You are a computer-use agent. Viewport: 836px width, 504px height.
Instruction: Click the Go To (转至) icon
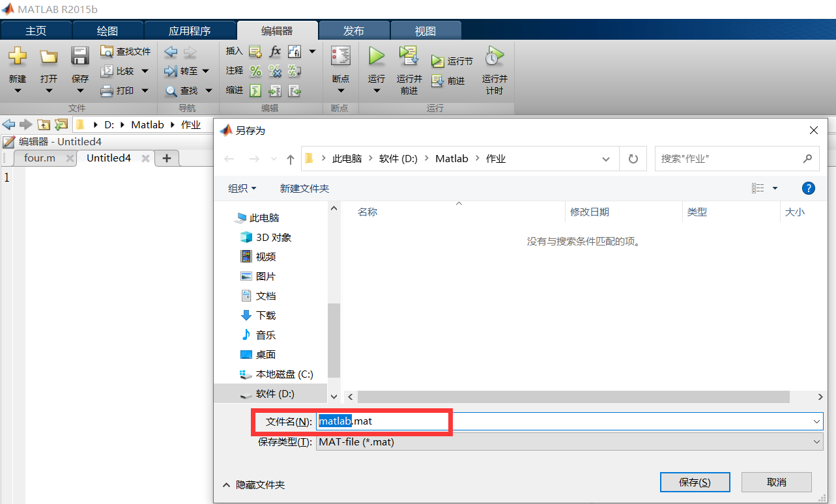coord(171,71)
